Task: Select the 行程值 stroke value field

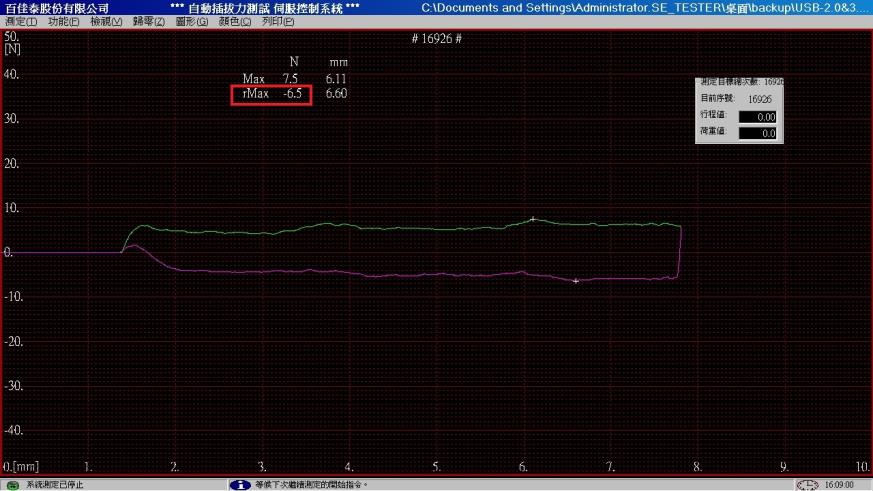Action: tap(757, 117)
